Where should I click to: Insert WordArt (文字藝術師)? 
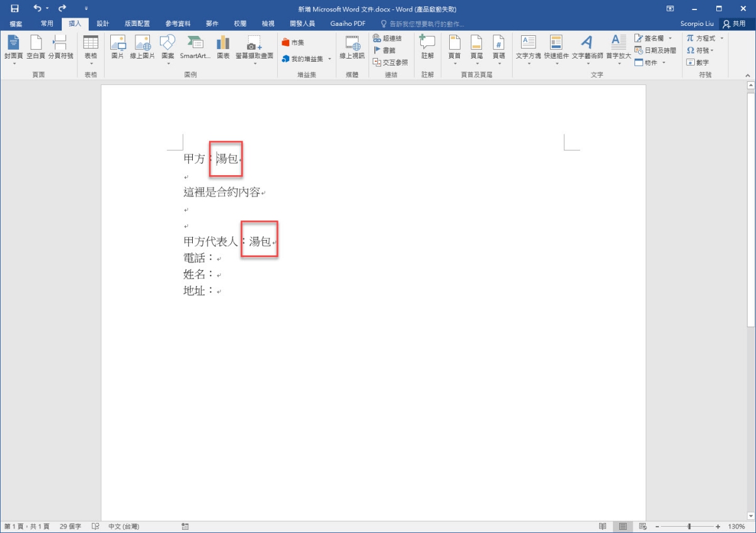(587, 49)
